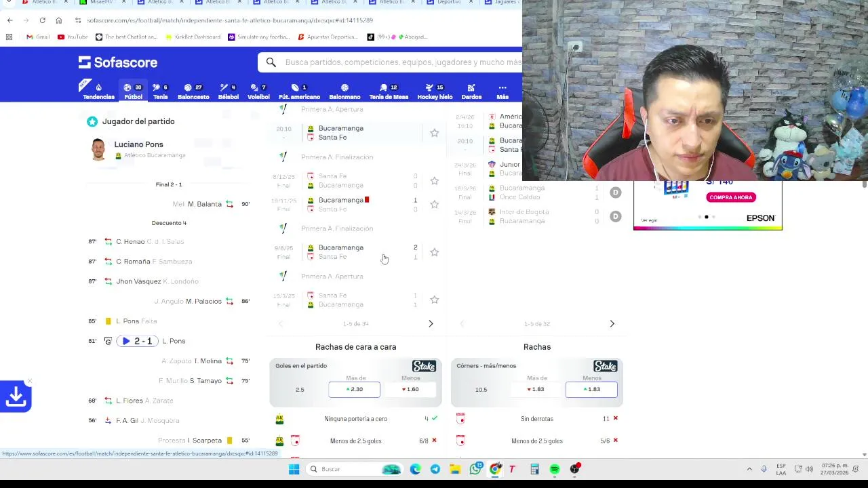Viewport: 868px width, 488px height.
Task: Open Gmail bookmark
Action: [38, 37]
